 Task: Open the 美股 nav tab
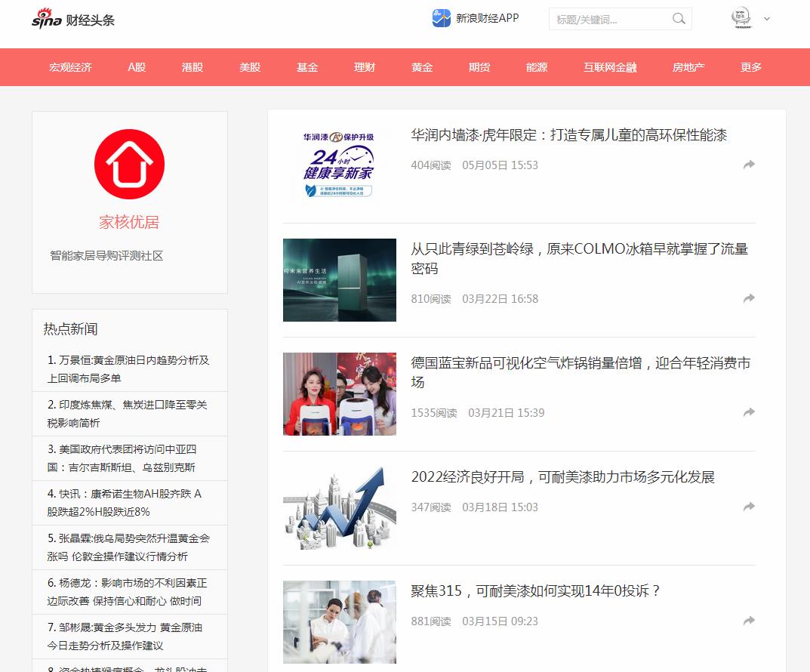pyautogui.click(x=250, y=67)
